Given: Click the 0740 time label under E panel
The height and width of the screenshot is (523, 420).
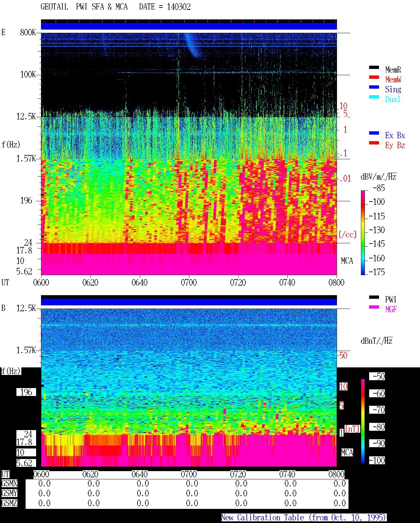Looking at the screenshot, I should tap(287, 282).
